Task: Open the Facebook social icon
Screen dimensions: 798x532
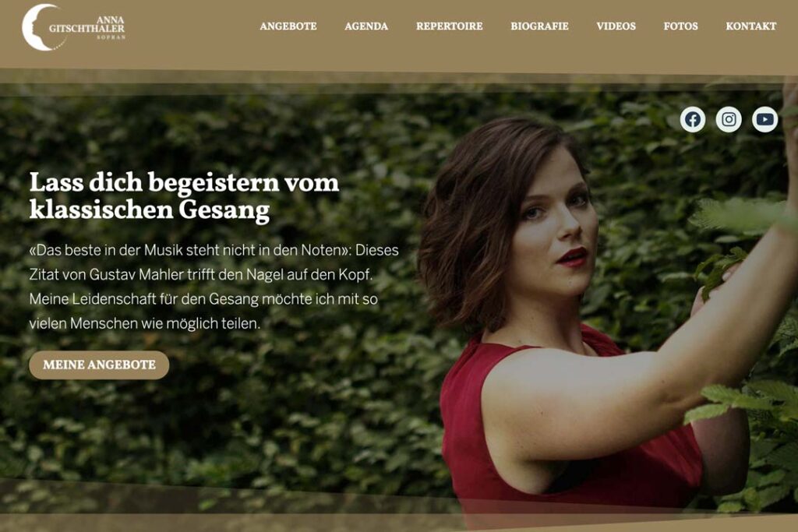Action: (x=693, y=119)
